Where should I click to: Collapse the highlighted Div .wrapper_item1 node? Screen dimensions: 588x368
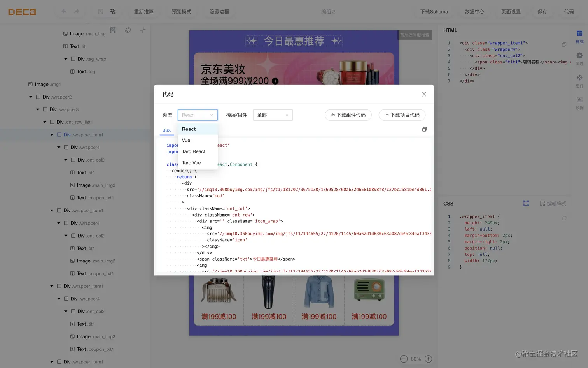point(52,135)
